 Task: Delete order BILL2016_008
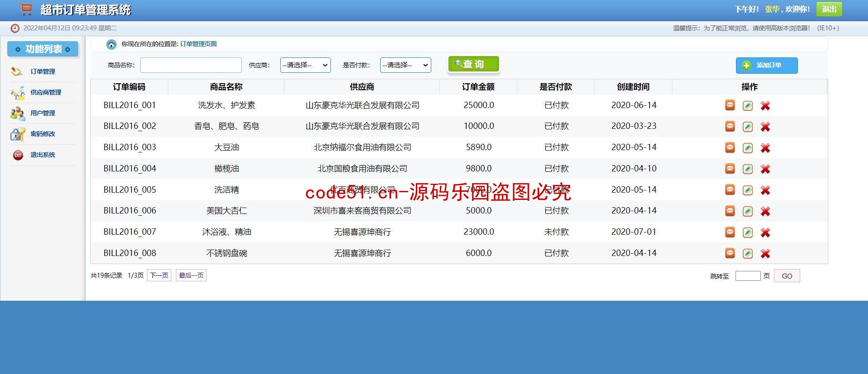[765, 254]
